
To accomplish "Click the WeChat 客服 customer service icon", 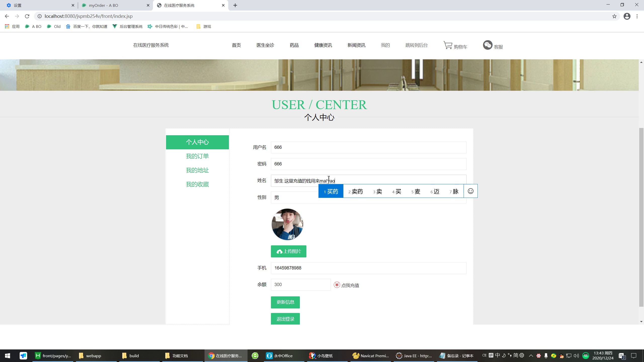I will pyautogui.click(x=488, y=45).
